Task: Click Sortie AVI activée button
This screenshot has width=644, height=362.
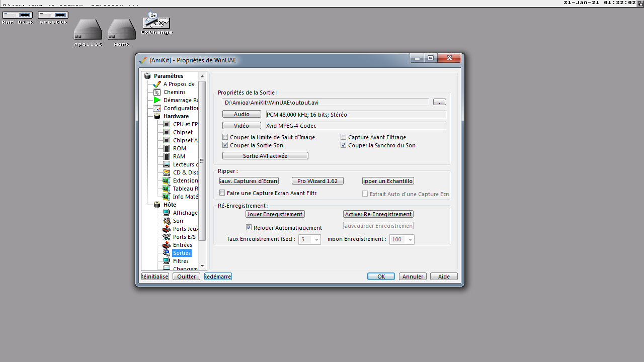Action: click(265, 156)
